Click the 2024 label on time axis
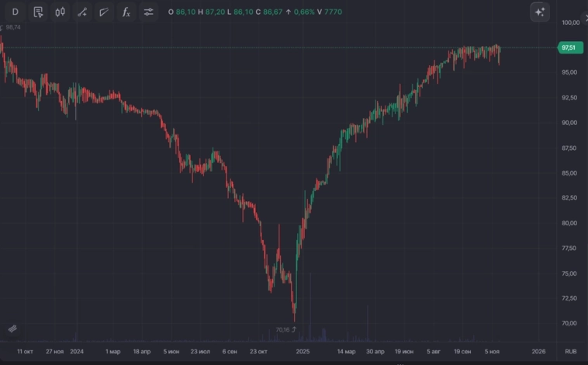This screenshot has height=365, width=588. pyautogui.click(x=77, y=351)
